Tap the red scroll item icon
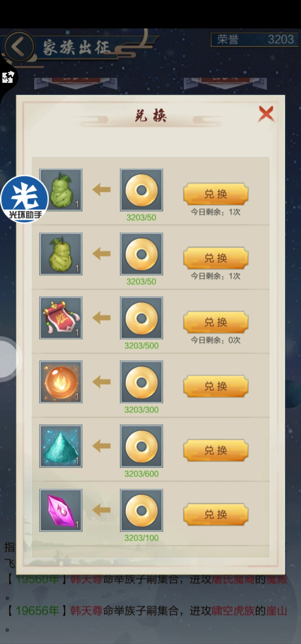The image size is (301, 644). [61, 318]
